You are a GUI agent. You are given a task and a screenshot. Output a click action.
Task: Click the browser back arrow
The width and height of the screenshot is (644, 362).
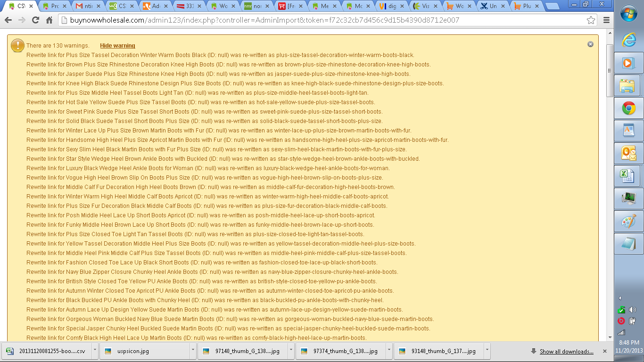pyautogui.click(x=8, y=20)
